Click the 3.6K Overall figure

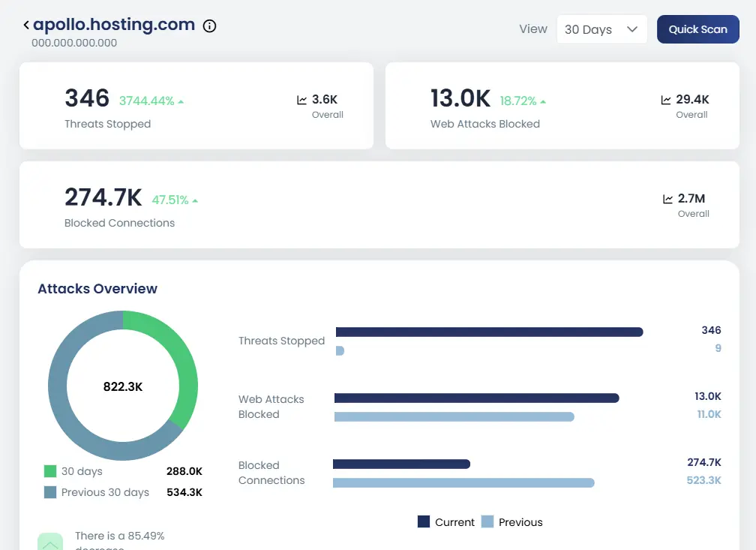click(325, 99)
